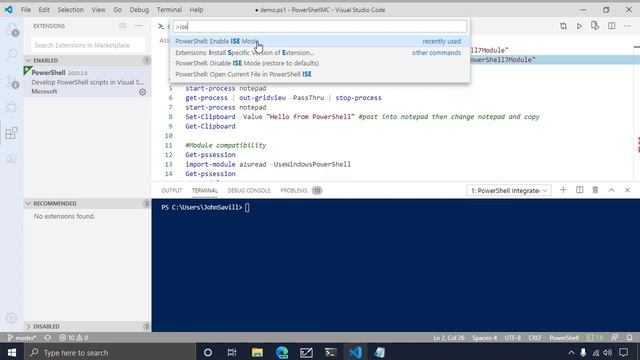640x360 pixels.
Task: Select the Extensions view icon
Action: tap(11, 133)
